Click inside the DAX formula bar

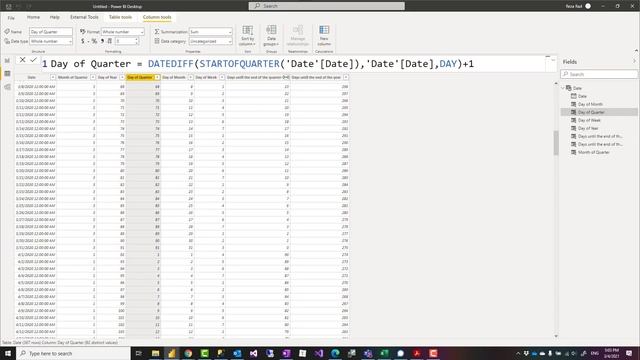pos(294,64)
